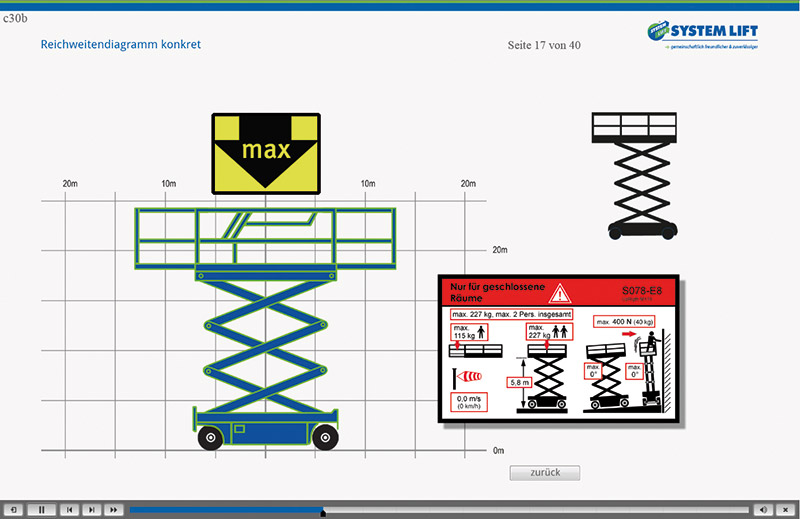Close the player with the X button
The width and height of the screenshot is (800, 519).
click(786, 510)
